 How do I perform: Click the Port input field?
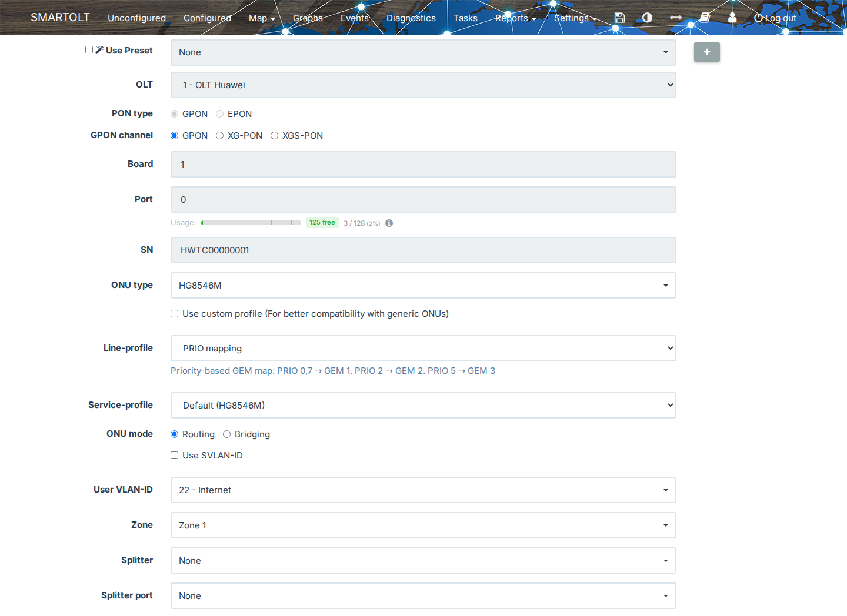point(423,199)
